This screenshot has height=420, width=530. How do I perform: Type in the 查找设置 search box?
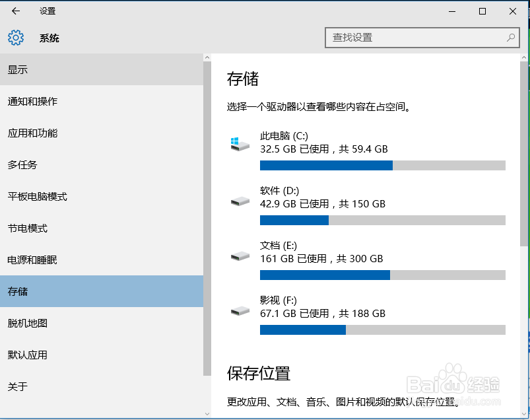[416, 38]
